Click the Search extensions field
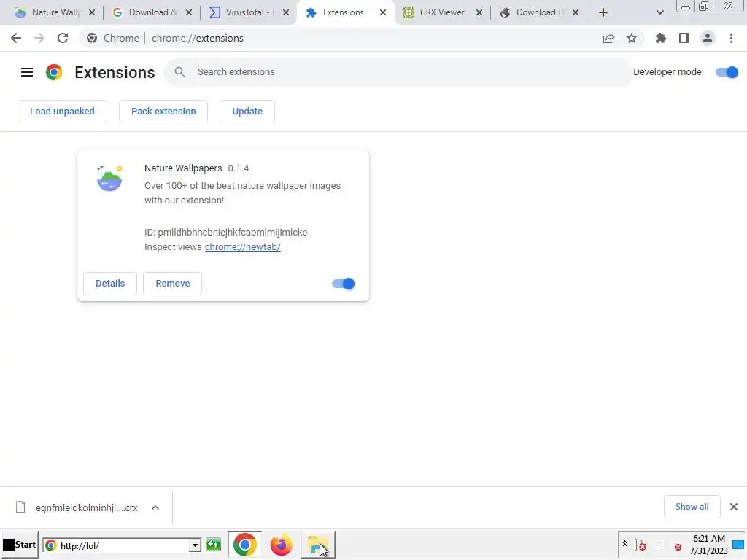This screenshot has width=747, height=560. tap(398, 72)
